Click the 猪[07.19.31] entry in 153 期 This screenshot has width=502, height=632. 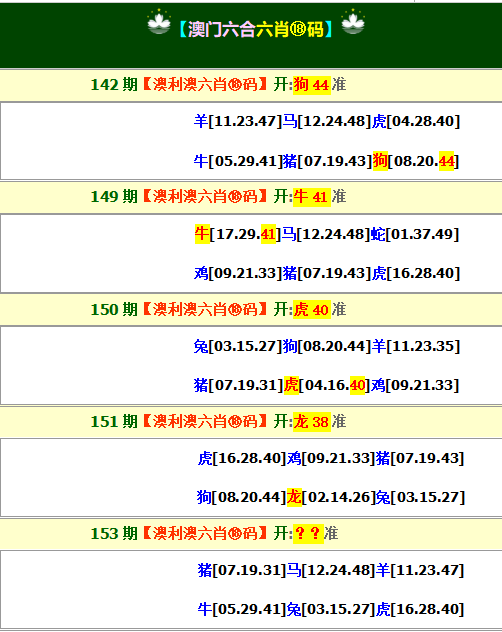[x=242, y=570]
